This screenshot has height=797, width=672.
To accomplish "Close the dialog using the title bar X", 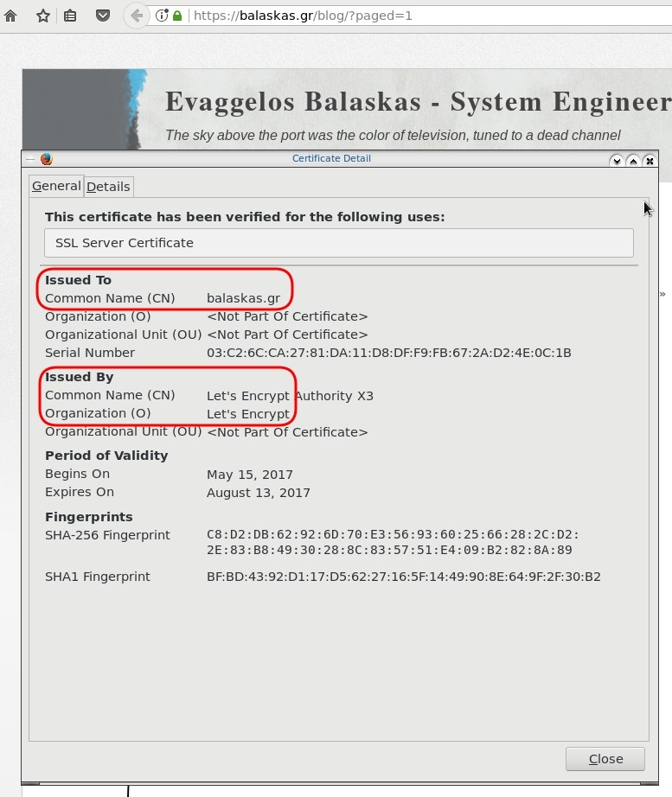I will coord(650,161).
